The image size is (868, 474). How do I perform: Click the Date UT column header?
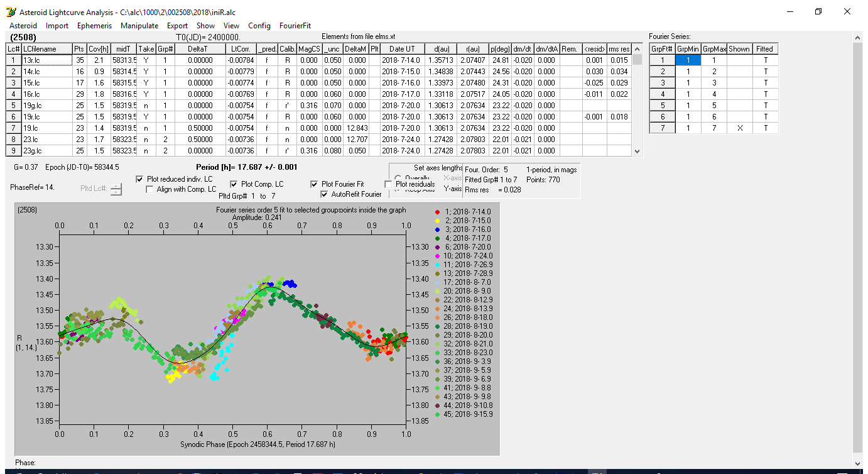point(402,49)
